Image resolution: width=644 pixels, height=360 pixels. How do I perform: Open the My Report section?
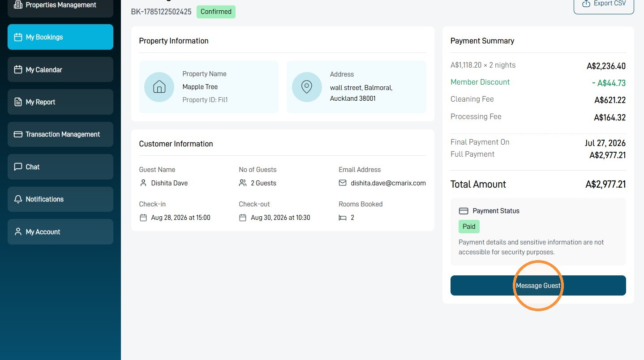(60, 102)
